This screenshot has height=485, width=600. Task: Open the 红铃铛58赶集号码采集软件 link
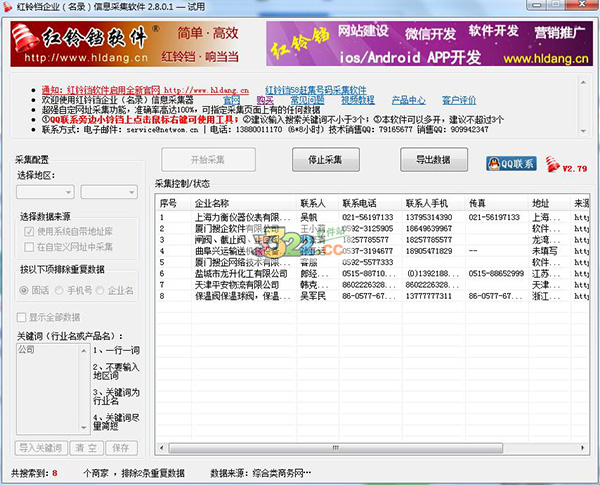tap(316, 90)
